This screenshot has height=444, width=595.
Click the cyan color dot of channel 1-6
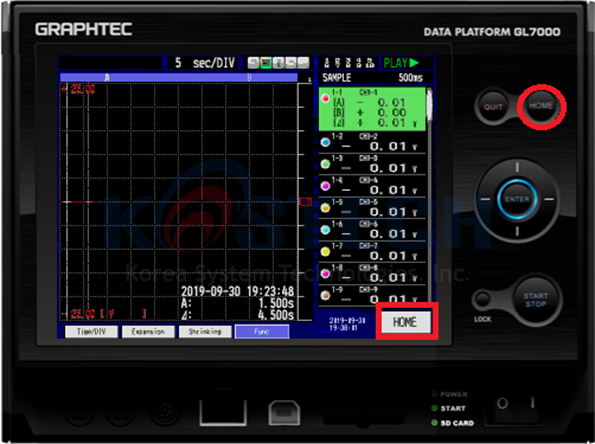[x=325, y=230]
